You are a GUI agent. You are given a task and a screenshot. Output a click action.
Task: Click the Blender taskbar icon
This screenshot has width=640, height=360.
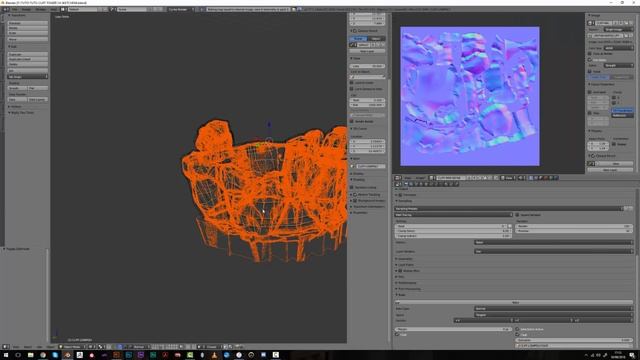[67, 355]
